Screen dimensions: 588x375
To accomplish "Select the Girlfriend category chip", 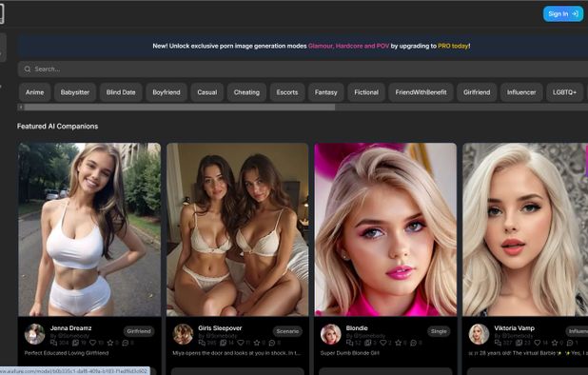I will pos(477,92).
